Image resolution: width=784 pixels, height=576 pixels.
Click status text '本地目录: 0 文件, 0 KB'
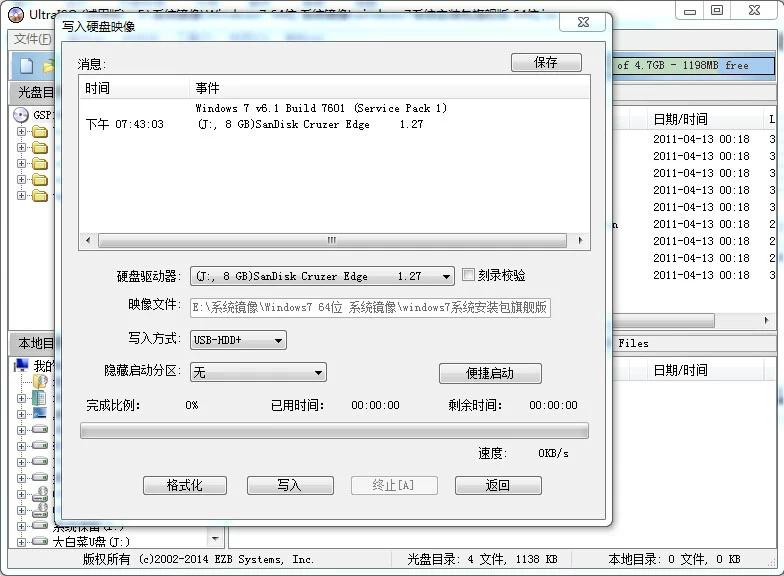tap(674, 559)
